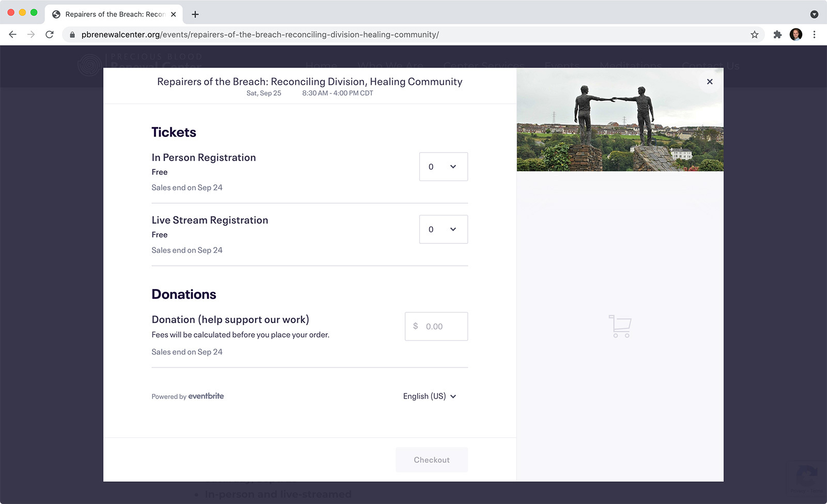Viewport: 827px width, 504px height.
Task: Open the browser extensions puzzle icon
Action: [777, 35]
